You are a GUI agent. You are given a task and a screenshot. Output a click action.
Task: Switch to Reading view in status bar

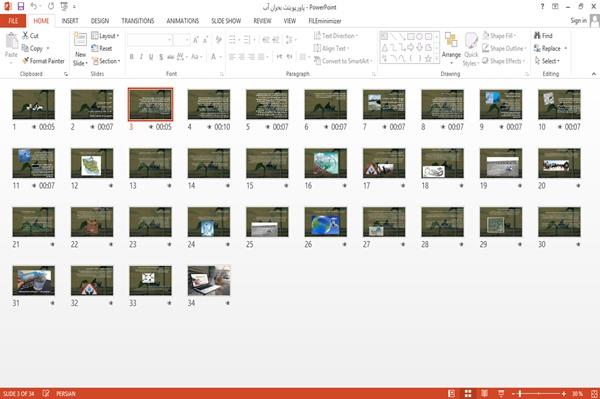[x=484, y=393]
